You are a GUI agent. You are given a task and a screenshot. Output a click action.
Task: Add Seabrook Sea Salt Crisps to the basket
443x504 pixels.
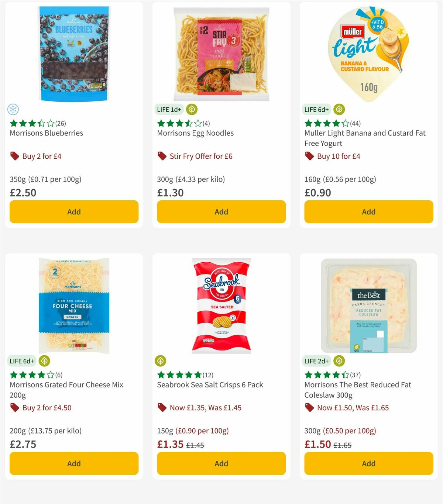221,463
